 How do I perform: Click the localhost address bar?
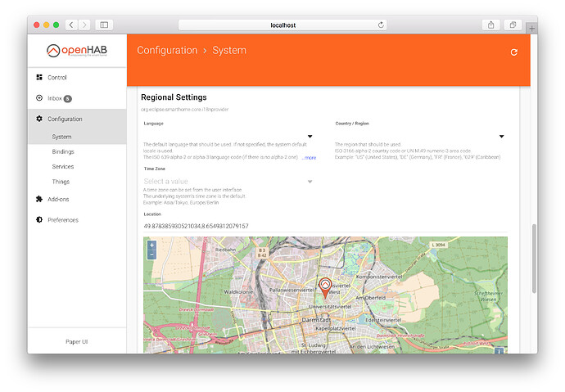[x=282, y=25]
